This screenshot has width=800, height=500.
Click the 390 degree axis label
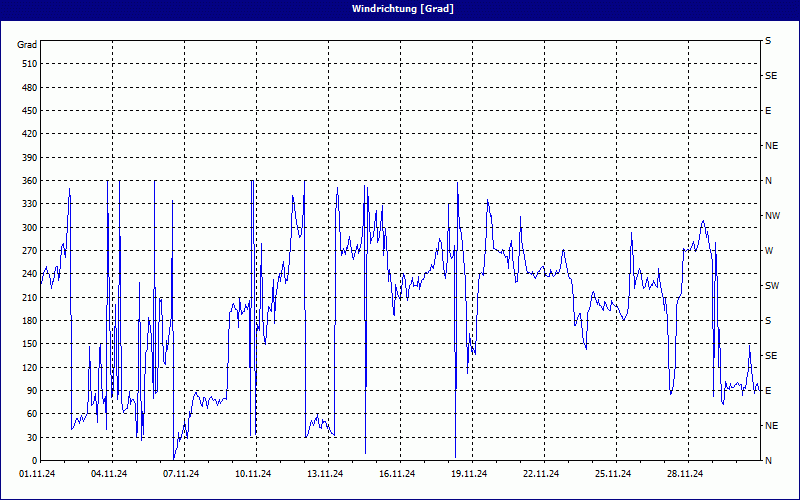(x=30, y=158)
